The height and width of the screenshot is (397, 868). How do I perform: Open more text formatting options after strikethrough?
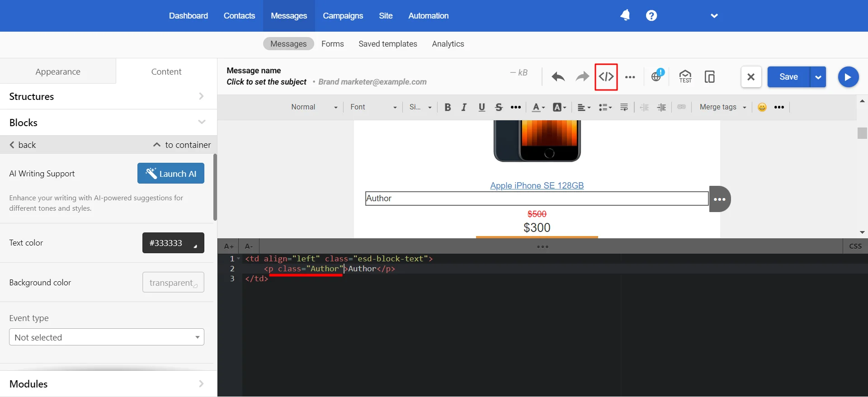[x=516, y=107]
